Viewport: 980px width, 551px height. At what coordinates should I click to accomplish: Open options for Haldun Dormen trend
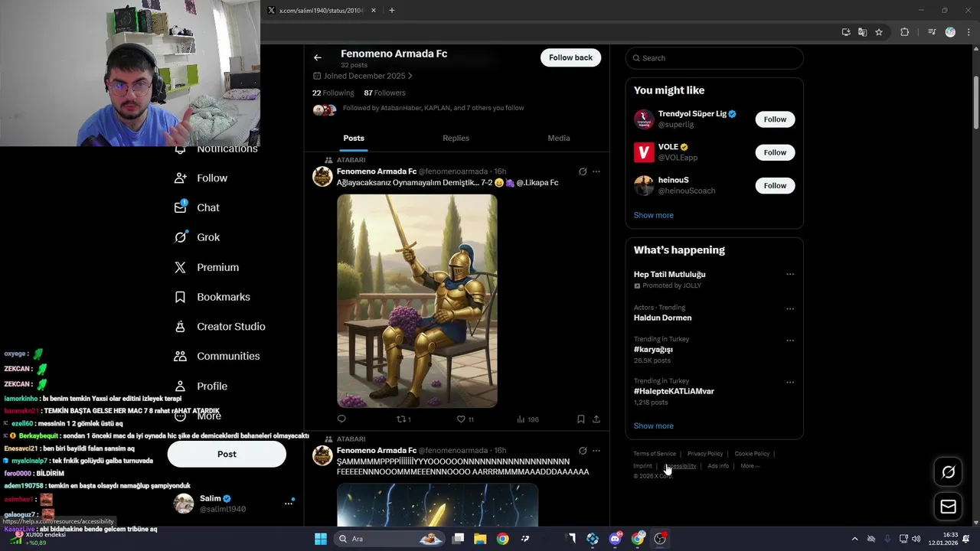click(790, 309)
